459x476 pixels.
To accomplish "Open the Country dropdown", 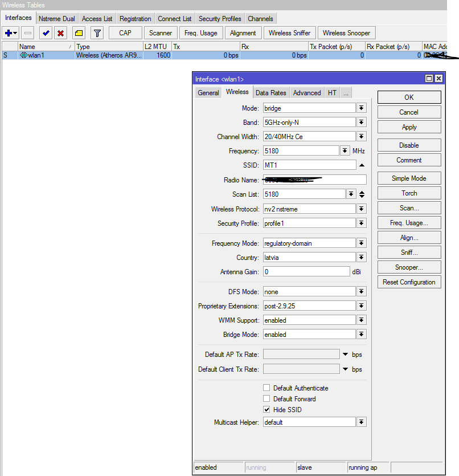I will coord(362,258).
